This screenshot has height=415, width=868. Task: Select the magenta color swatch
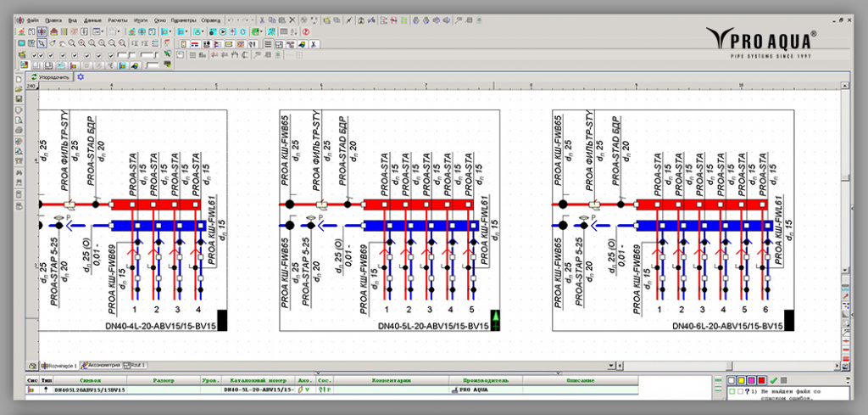click(751, 381)
